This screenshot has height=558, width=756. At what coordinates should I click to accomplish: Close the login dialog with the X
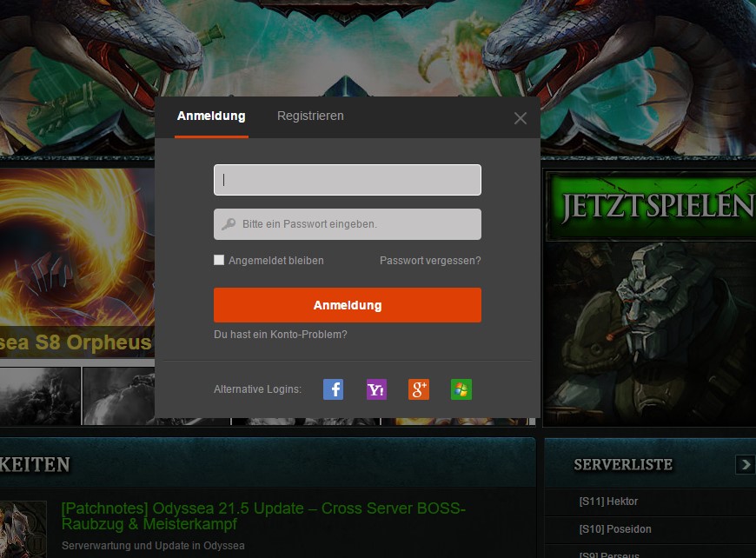pos(521,118)
